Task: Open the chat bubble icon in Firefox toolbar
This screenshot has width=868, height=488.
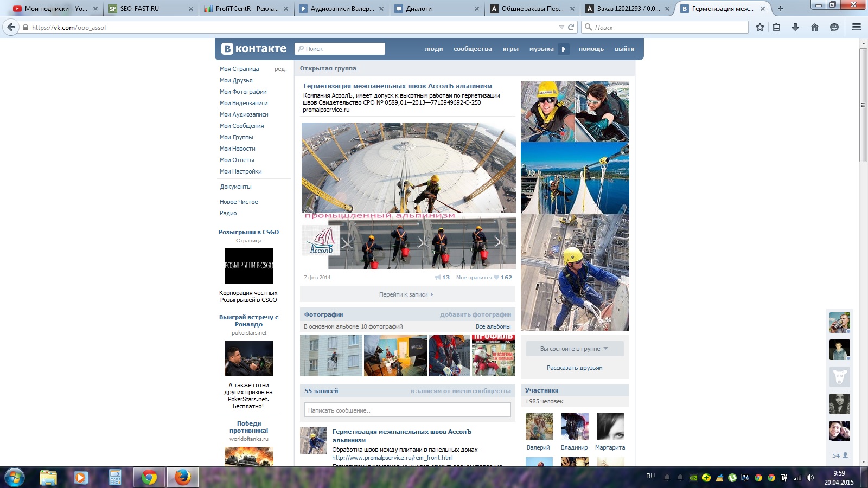Action: click(x=834, y=27)
